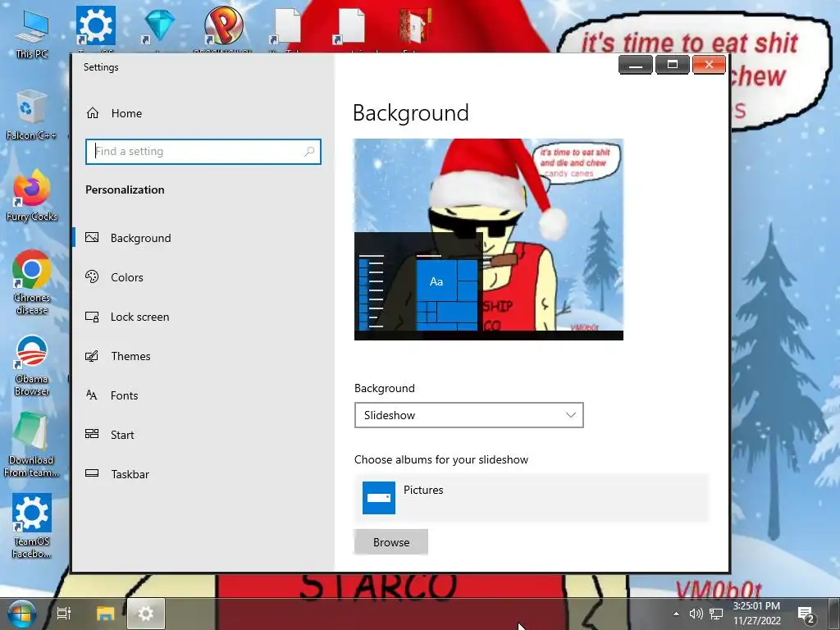Open the red book desktop icon
The image size is (840, 630).
click(x=415, y=26)
